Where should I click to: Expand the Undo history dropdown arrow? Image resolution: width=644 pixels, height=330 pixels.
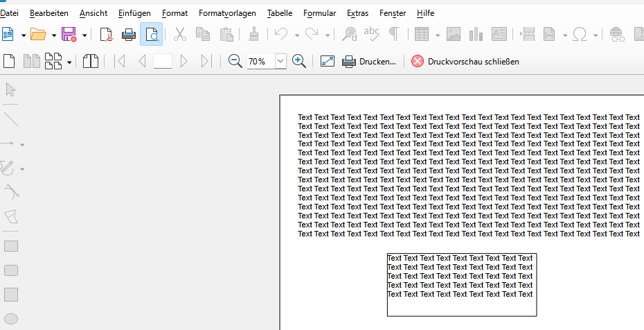click(x=297, y=35)
